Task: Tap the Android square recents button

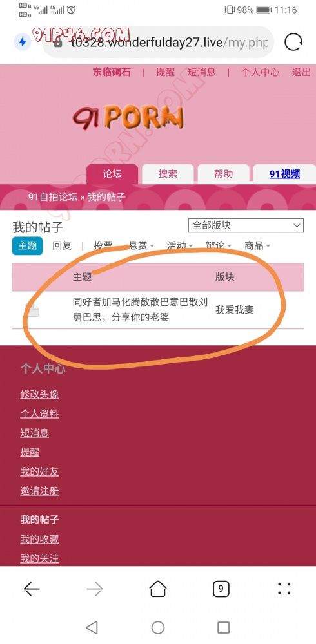Action: (223, 627)
